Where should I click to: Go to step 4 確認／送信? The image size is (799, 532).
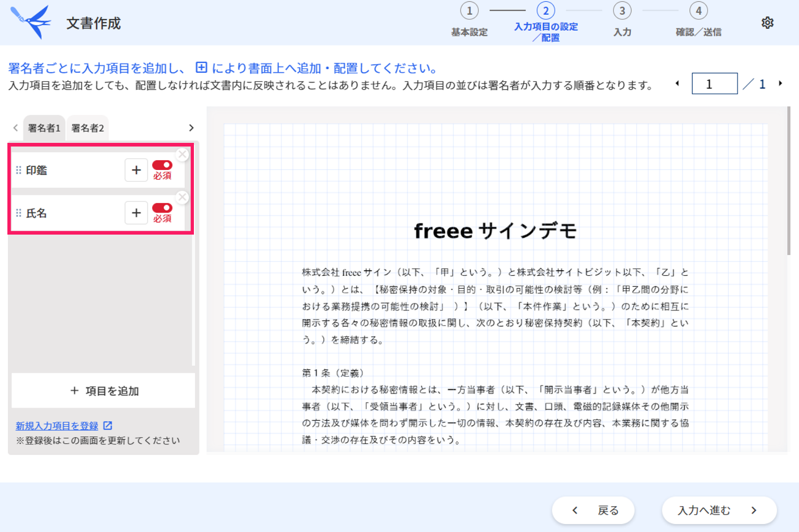point(698,21)
